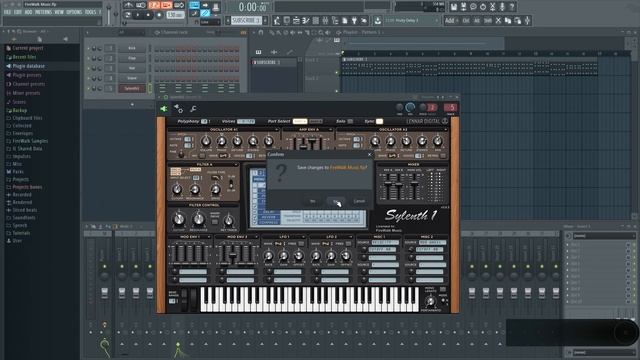Click the play button in the transport
640x360 pixels.
[x=138, y=15]
